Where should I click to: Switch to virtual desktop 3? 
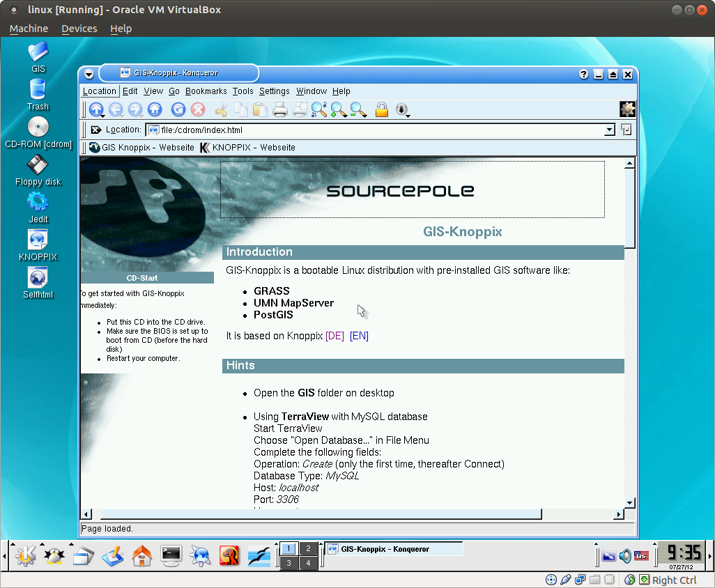click(289, 563)
